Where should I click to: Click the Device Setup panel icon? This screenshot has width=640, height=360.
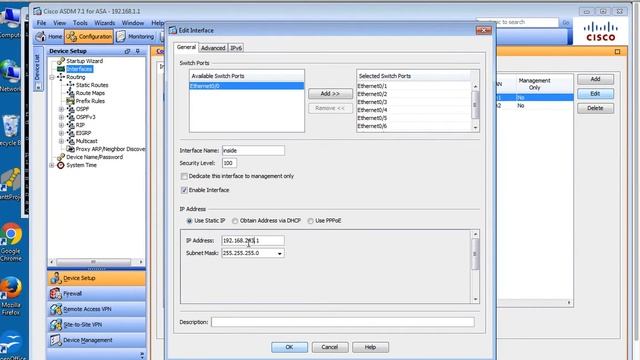click(x=56, y=278)
